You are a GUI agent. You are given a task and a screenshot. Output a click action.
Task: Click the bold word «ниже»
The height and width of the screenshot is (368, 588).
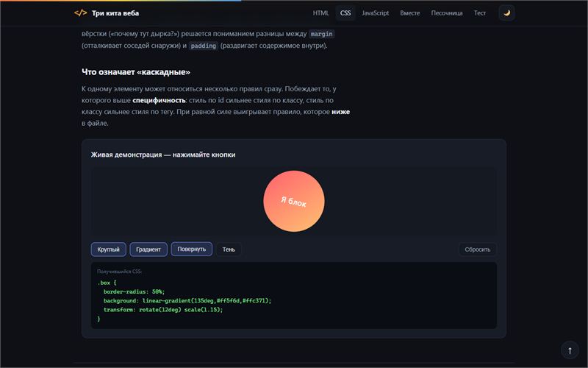[x=340, y=112]
